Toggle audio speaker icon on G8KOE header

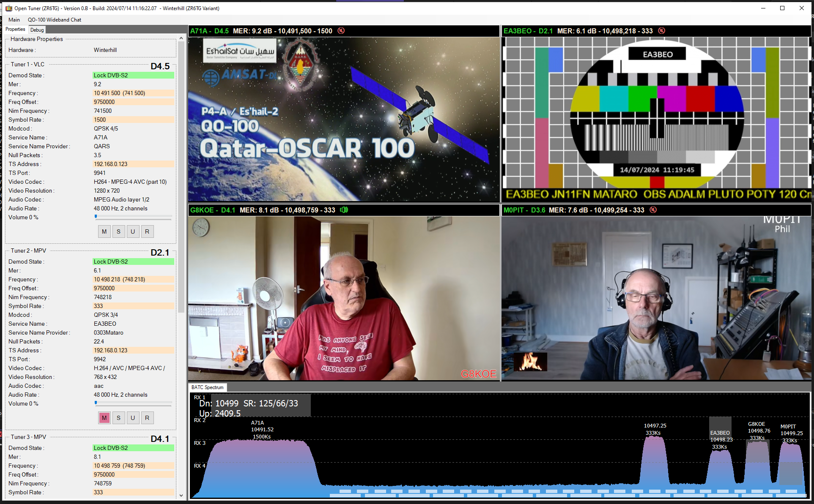pyautogui.click(x=344, y=210)
